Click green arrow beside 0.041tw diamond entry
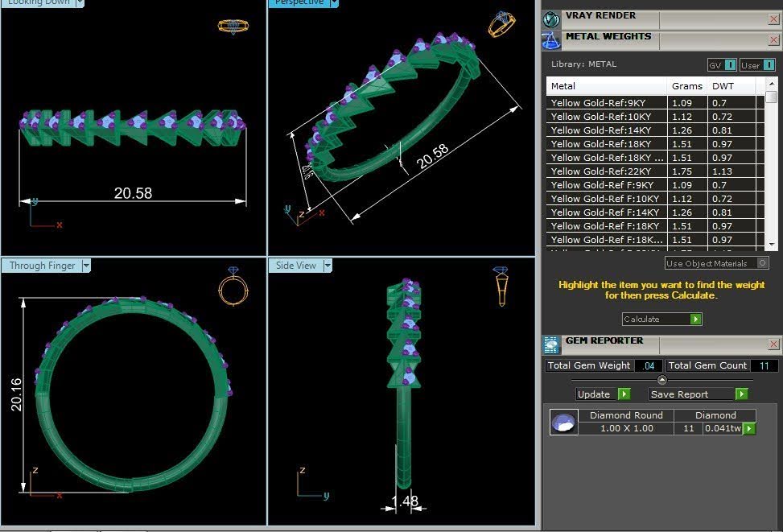783x532 pixels. point(749,429)
